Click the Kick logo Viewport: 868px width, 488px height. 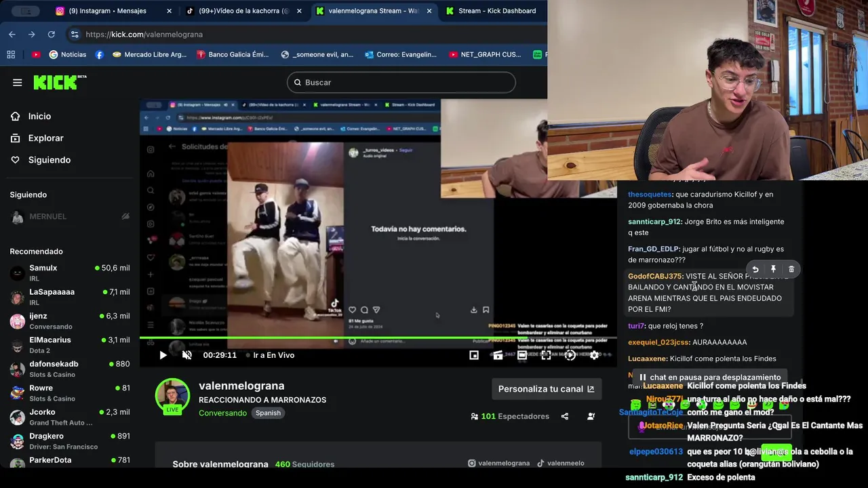[60, 82]
